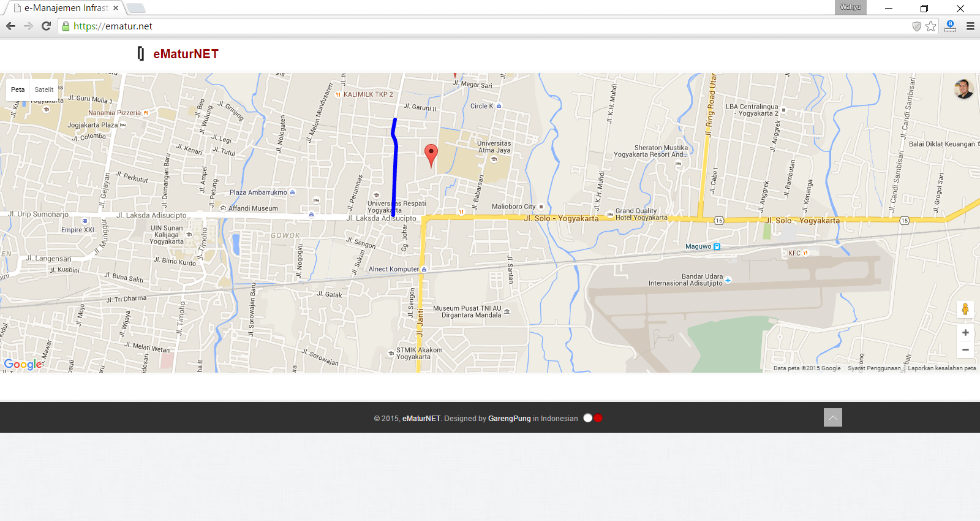Close the e-Manajemen Infrast tab
Image resolution: width=980 pixels, height=521 pixels.
(116, 8)
